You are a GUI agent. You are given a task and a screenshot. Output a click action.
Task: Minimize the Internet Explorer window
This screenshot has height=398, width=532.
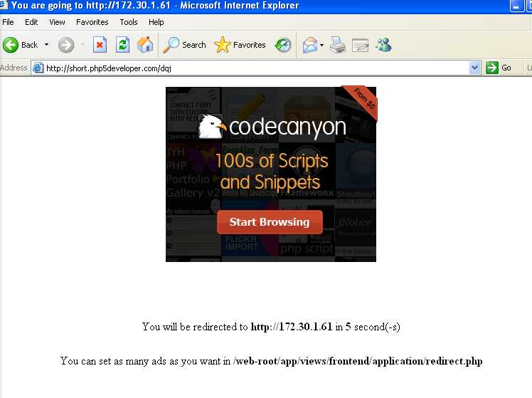pyautogui.click(x=517, y=6)
